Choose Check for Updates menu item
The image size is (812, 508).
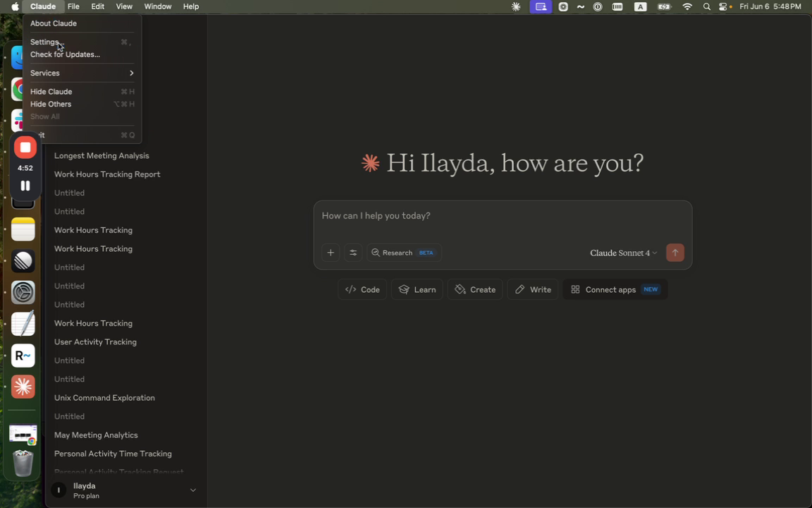tap(65, 54)
